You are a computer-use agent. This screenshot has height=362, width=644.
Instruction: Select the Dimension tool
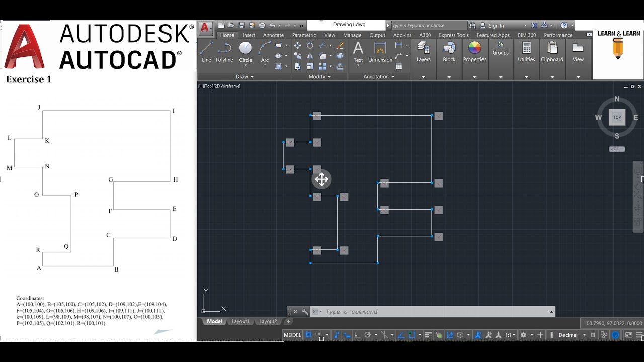(x=380, y=52)
